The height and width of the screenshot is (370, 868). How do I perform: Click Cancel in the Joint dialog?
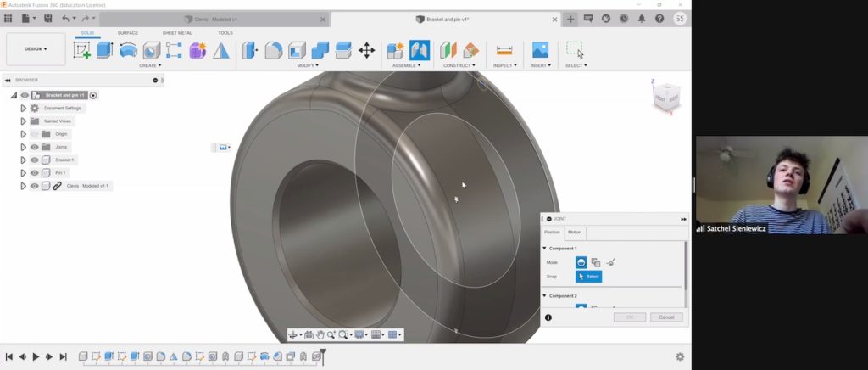665,317
